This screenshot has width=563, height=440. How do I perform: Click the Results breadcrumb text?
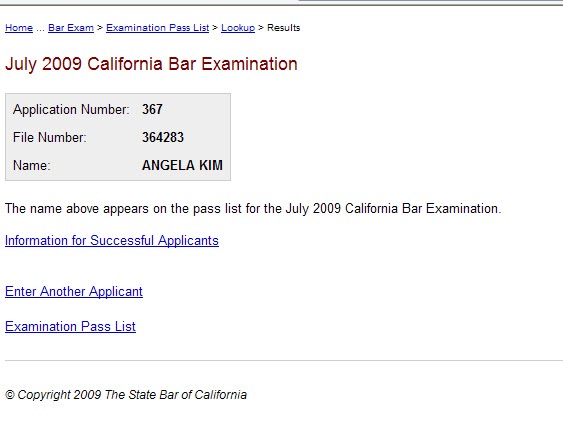[283, 28]
